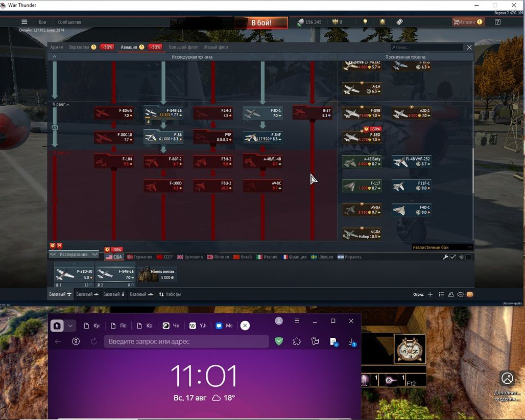Collapse the V ранг rank section
The image size is (525, 420).
tap(61, 105)
